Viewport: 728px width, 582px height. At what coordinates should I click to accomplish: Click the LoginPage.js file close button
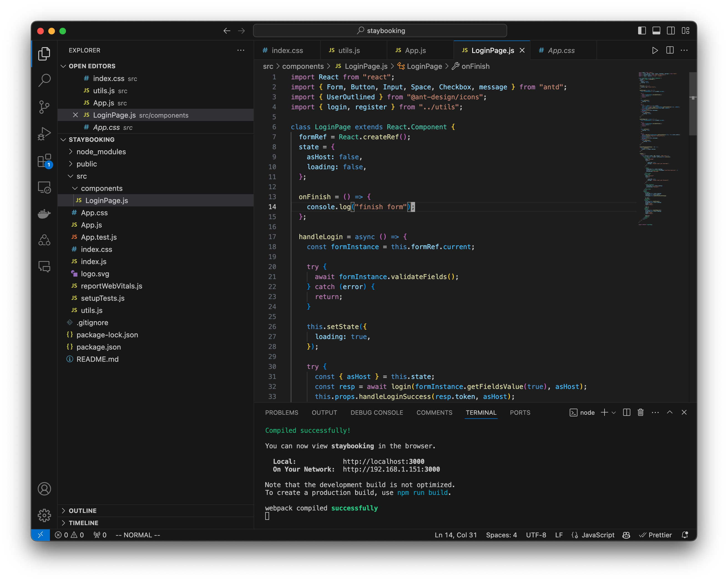tap(522, 50)
